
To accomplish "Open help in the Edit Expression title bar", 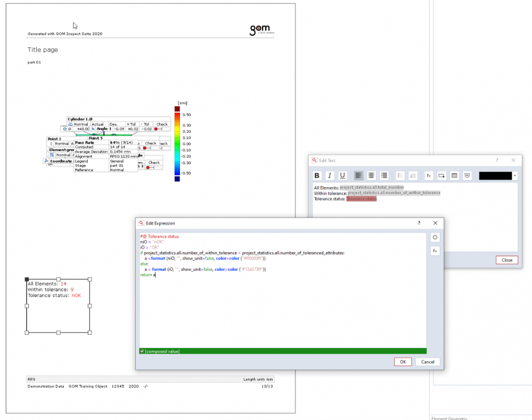I will tap(419, 223).
